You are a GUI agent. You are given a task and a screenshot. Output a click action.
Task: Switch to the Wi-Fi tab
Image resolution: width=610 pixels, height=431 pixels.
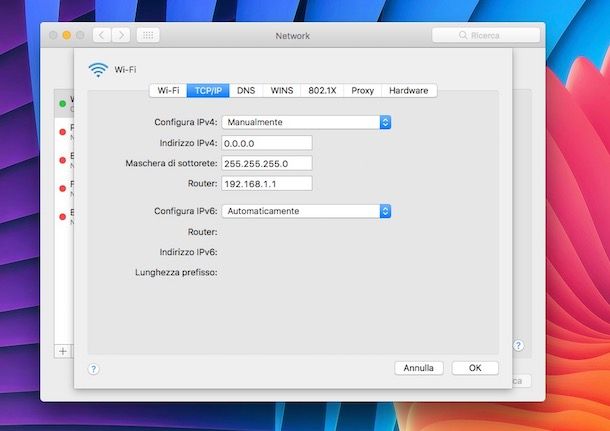[167, 90]
